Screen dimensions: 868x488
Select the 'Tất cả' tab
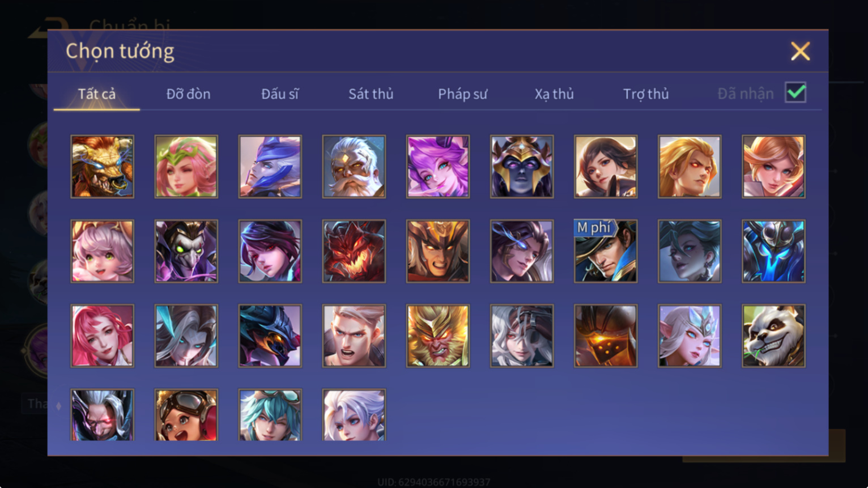(97, 94)
